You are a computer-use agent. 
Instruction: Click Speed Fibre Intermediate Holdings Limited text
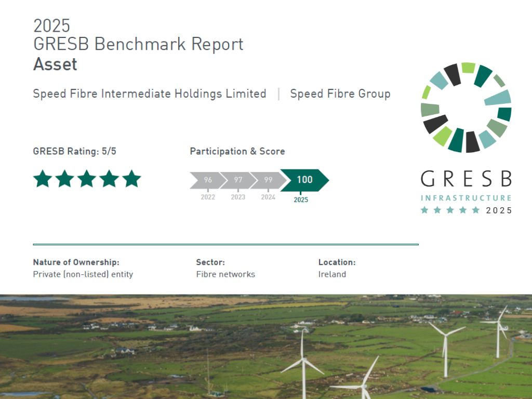150,94
